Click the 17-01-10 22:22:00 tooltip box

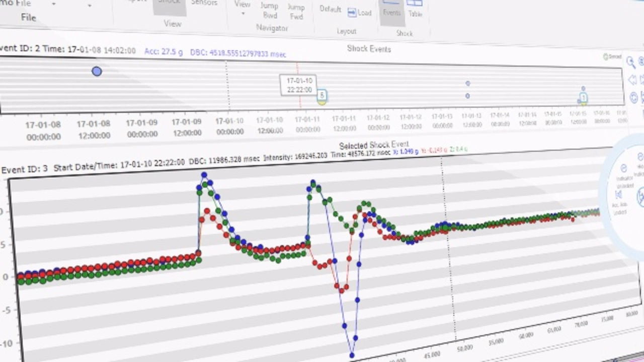point(299,85)
